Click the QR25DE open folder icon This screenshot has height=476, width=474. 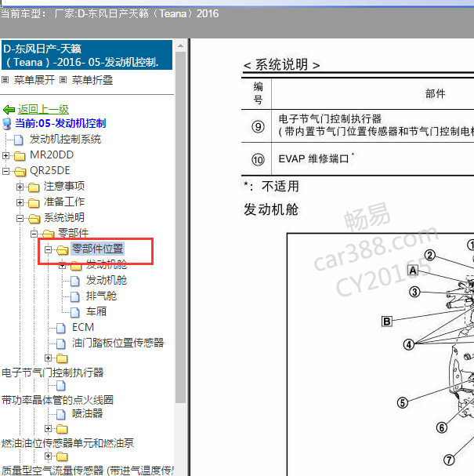coord(20,172)
